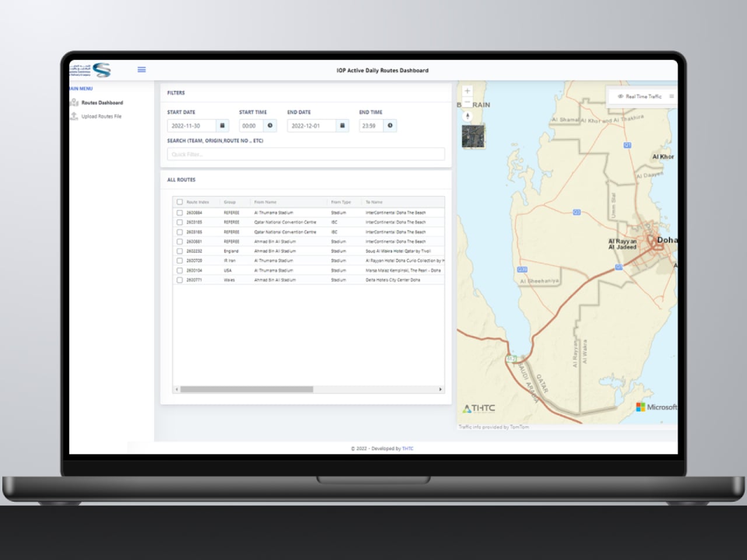Tick checkbox for Wales route 2600771
Screen dimensions: 747x560
point(180,280)
